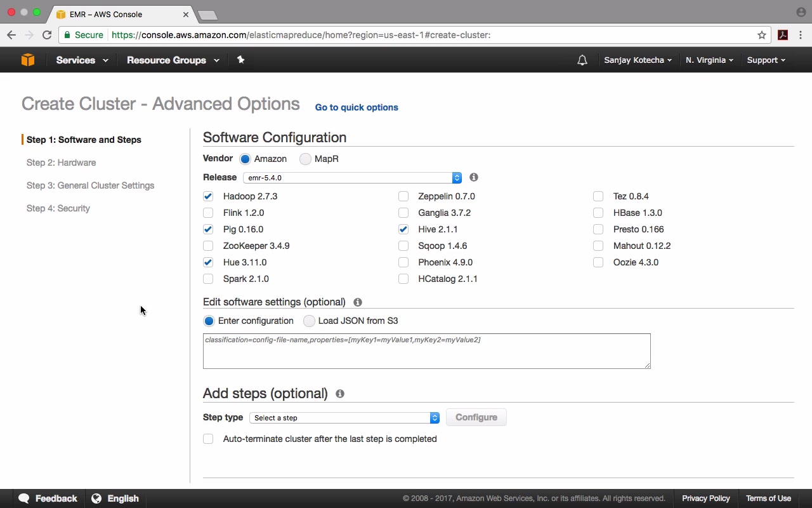Screen dimensions: 812x508
Task: Click the Adobe PDF extension icon
Action: (x=783, y=35)
